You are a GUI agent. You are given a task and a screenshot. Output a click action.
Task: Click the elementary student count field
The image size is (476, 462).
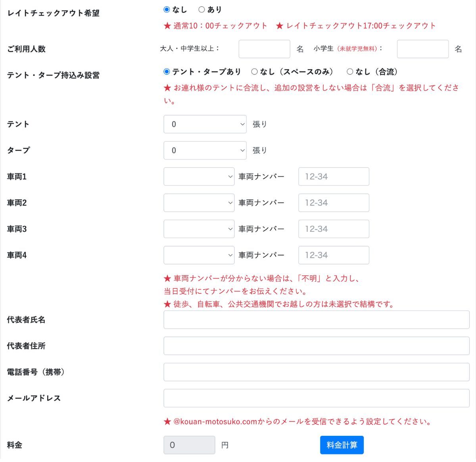click(x=422, y=48)
